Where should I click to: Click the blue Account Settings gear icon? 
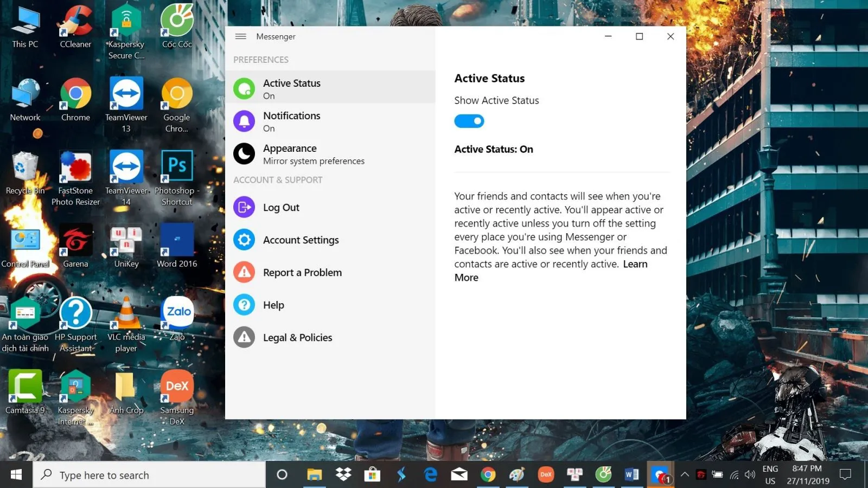click(x=244, y=240)
